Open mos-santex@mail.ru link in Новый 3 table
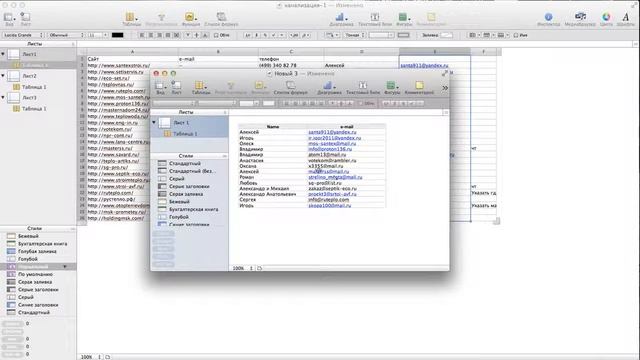Image resolution: width=640 pixels, height=360 pixels. click(332, 144)
